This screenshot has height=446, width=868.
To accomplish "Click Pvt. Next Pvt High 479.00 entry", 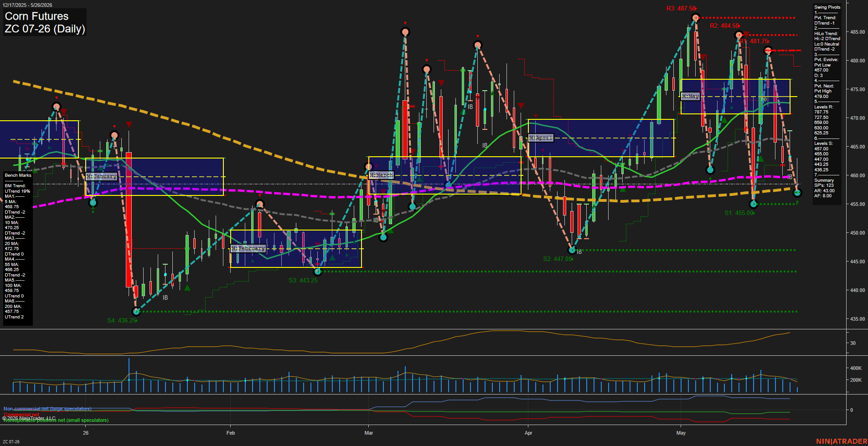I will (824, 91).
